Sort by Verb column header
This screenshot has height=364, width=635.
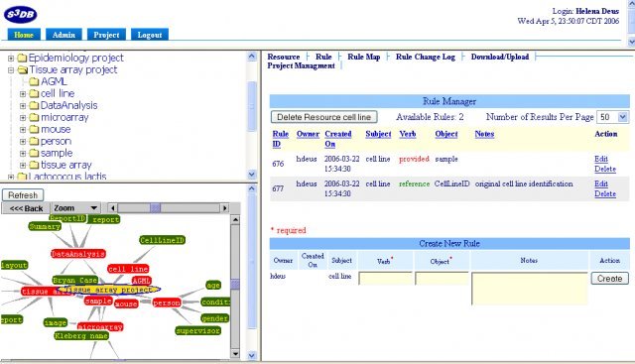(x=408, y=134)
